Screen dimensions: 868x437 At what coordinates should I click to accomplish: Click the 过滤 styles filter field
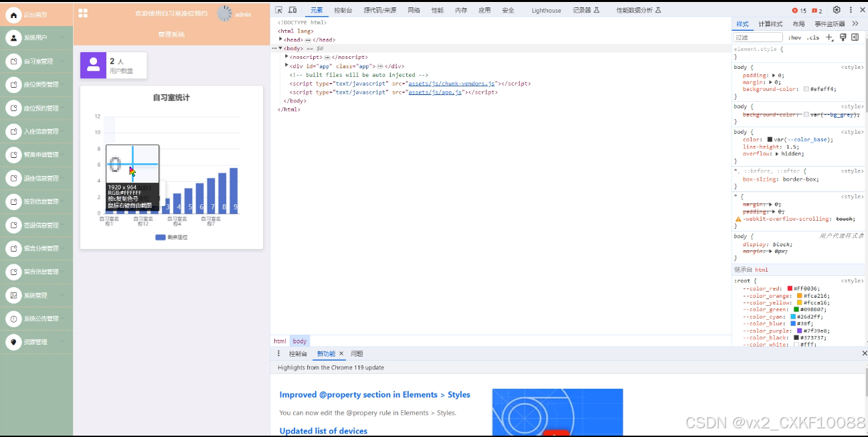[758, 37]
